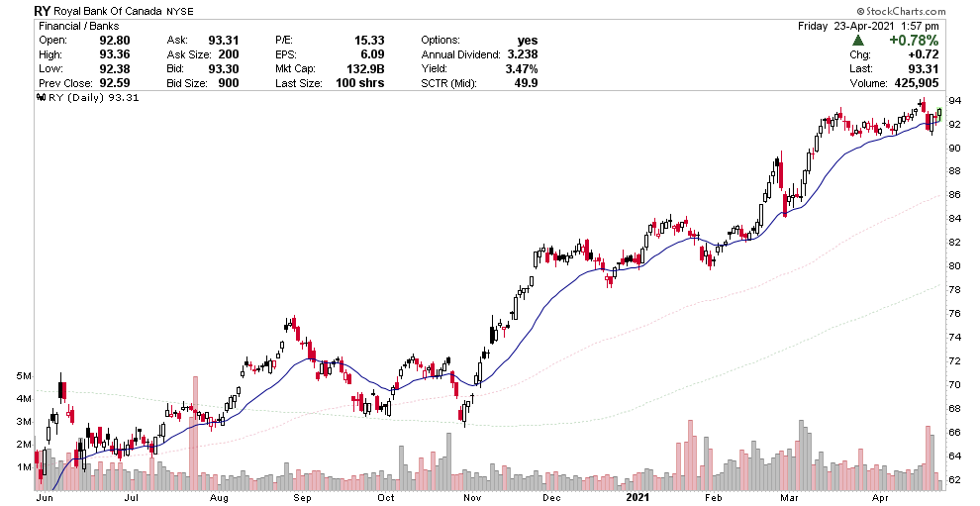
Task: Click the Open value 92.80
Action: click(x=115, y=41)
